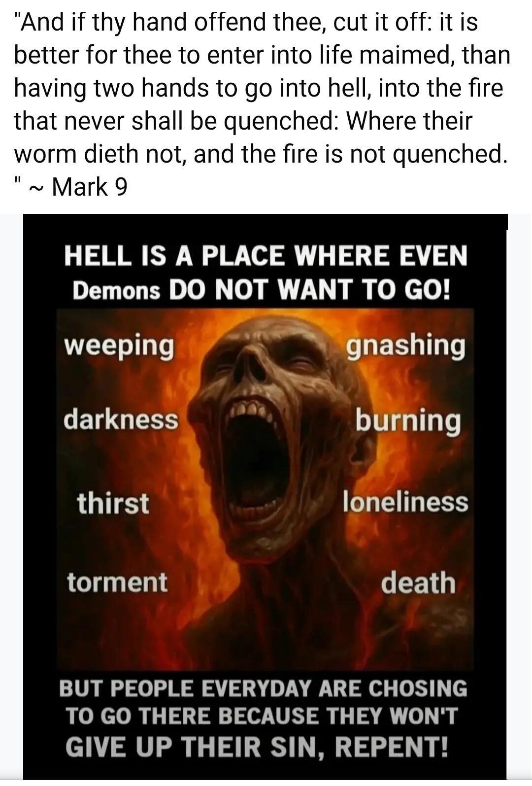
Task: Tap "that never shall be quenched" line
Action: pyautogui.click(x=243, y=121)
